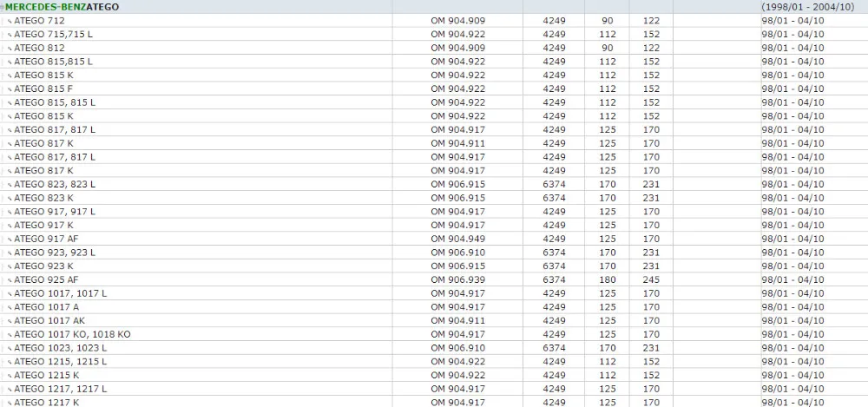The width and height of the screenshot is (868, 407).
Task: Open the ATEGO 812 model
Action: pyautogui.click(x=39, y=48)
